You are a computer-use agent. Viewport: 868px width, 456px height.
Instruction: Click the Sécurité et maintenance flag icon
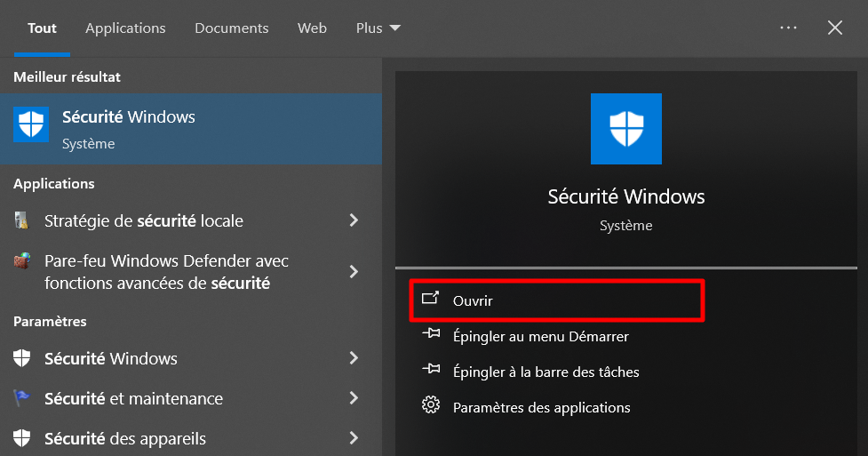click(x=22, y=399)
